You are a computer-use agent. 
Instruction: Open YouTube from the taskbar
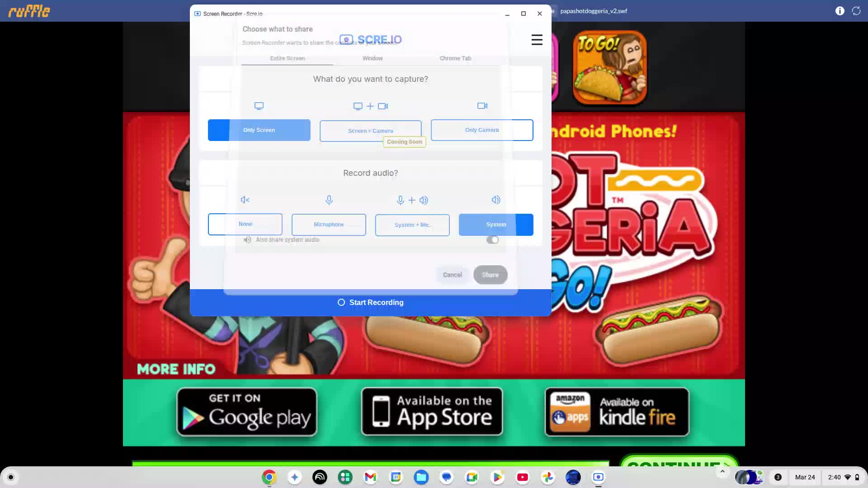click(522, 477)
